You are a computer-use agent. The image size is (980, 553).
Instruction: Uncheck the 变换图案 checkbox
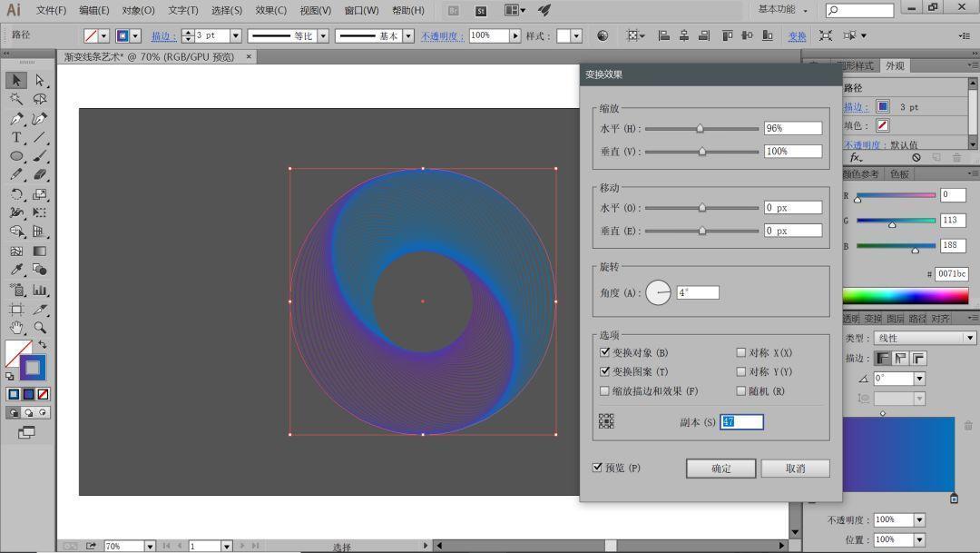tap(605, 371)
